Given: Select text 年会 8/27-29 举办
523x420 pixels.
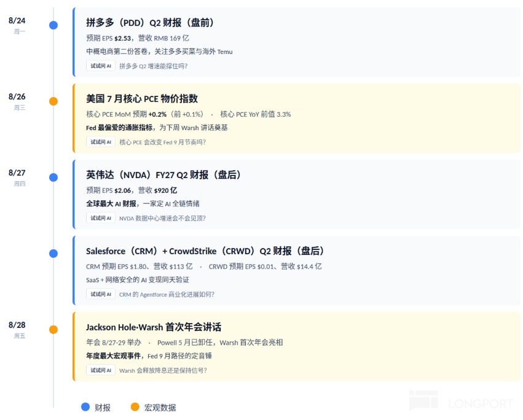Looking at the screenshot, I should [x=114, y=343].
